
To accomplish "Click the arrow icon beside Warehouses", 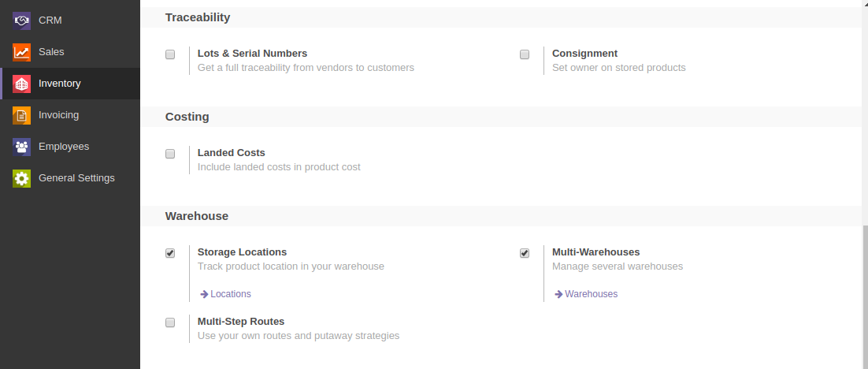I will 558,294.
